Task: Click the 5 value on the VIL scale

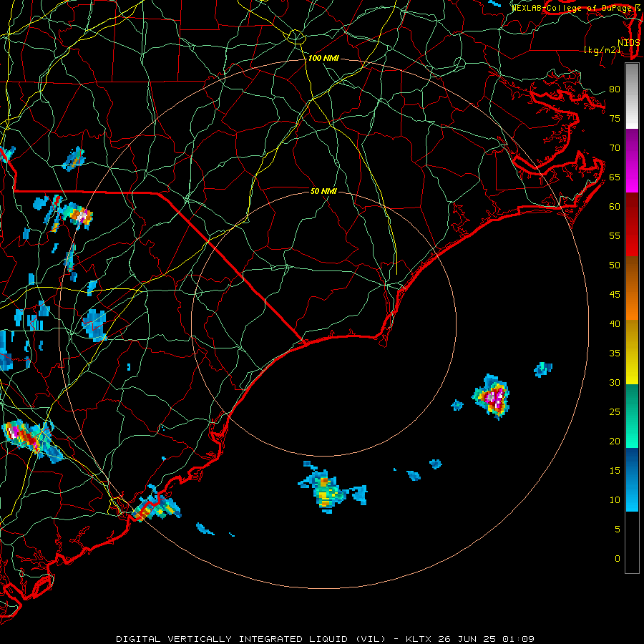Action: pyautogui.click(x=618, y=529)
